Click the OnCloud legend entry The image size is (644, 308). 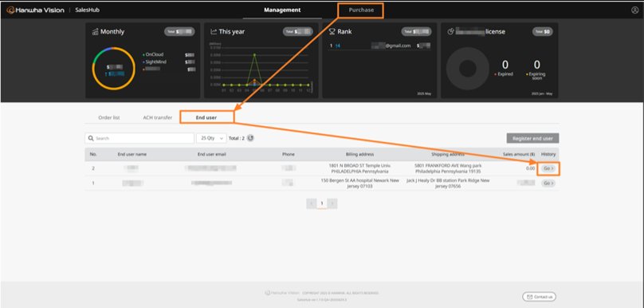point(154,54)
